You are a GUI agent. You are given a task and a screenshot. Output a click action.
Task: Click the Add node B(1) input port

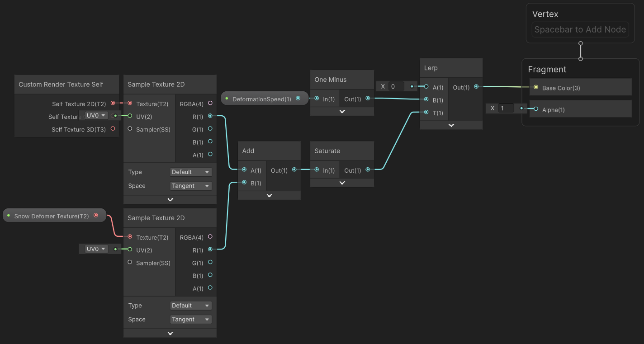point(244,183)
